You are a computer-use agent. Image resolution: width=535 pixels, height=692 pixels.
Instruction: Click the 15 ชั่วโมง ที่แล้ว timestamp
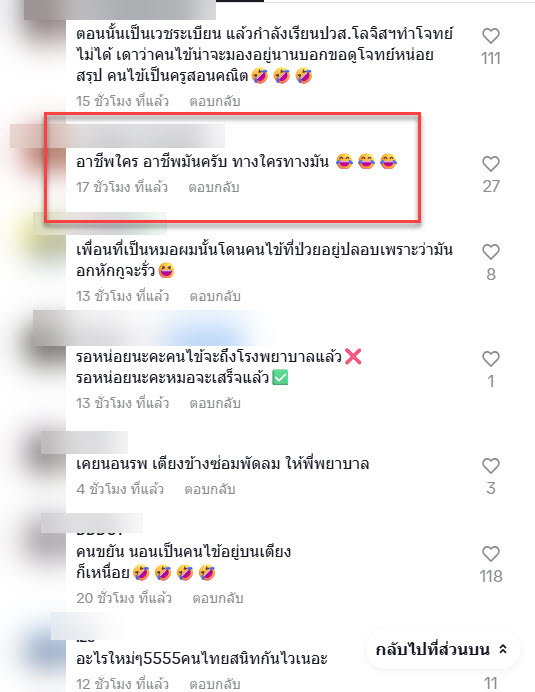click(122, 101)
